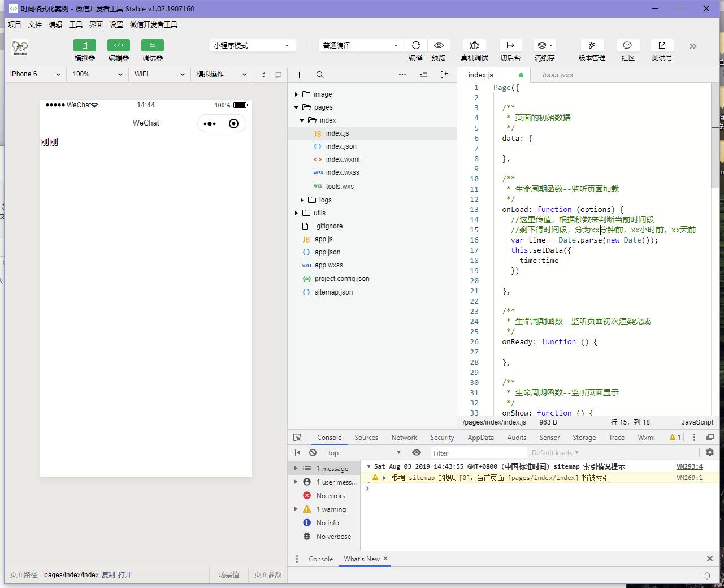Click the compile (编译) refresh icon
Screen dimensions: 724x588
click(x=416, y=46)
